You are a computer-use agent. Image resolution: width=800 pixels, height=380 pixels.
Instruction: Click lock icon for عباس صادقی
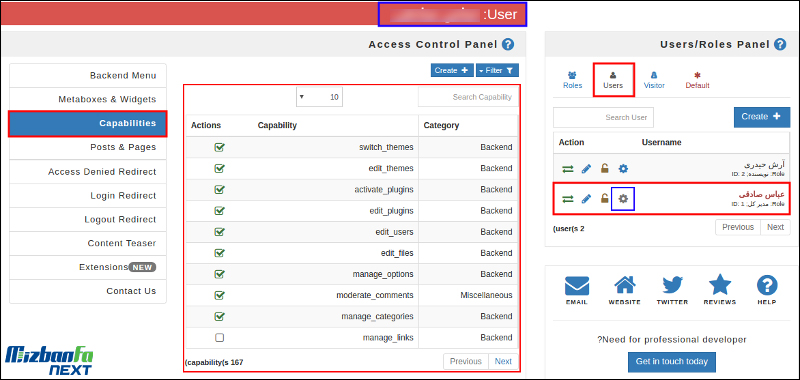coord(605,199)
